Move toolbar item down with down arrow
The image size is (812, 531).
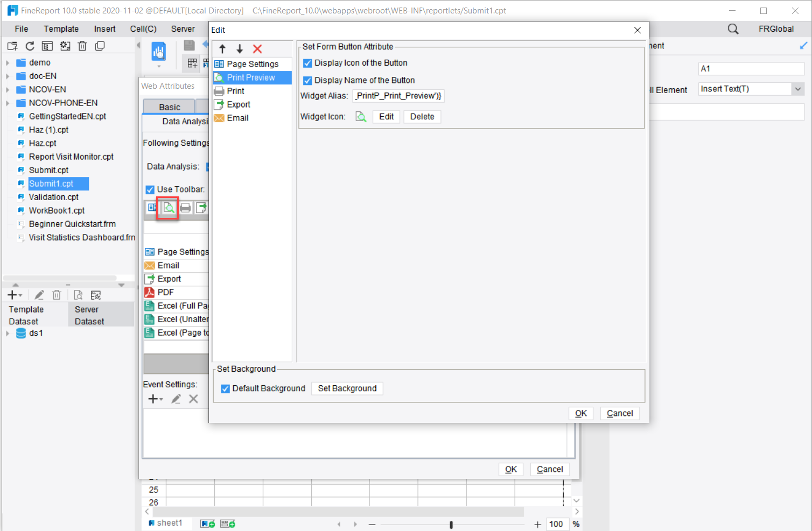[x=240, y=49]
